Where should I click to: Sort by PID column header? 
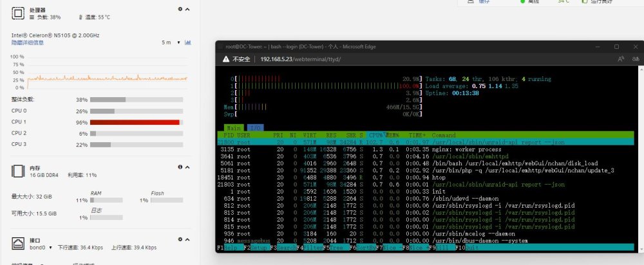tap(229, 135)
